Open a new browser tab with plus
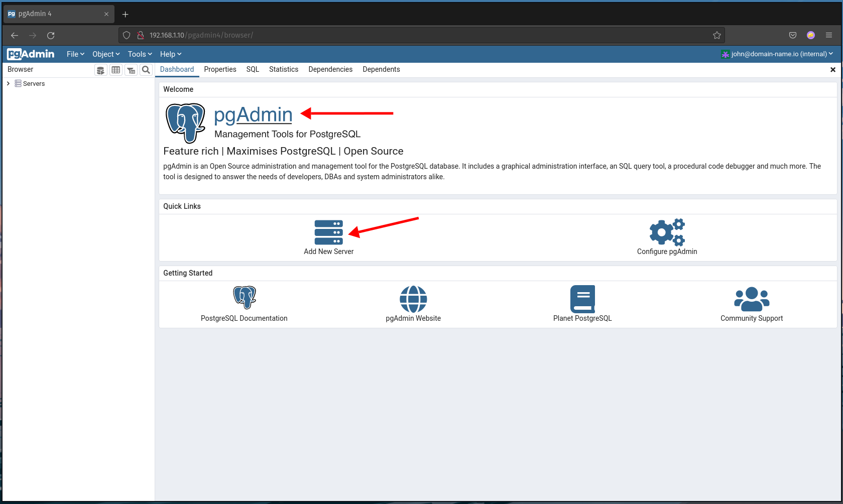Viewport: 843px width, 504px height. tap(126, 14)
